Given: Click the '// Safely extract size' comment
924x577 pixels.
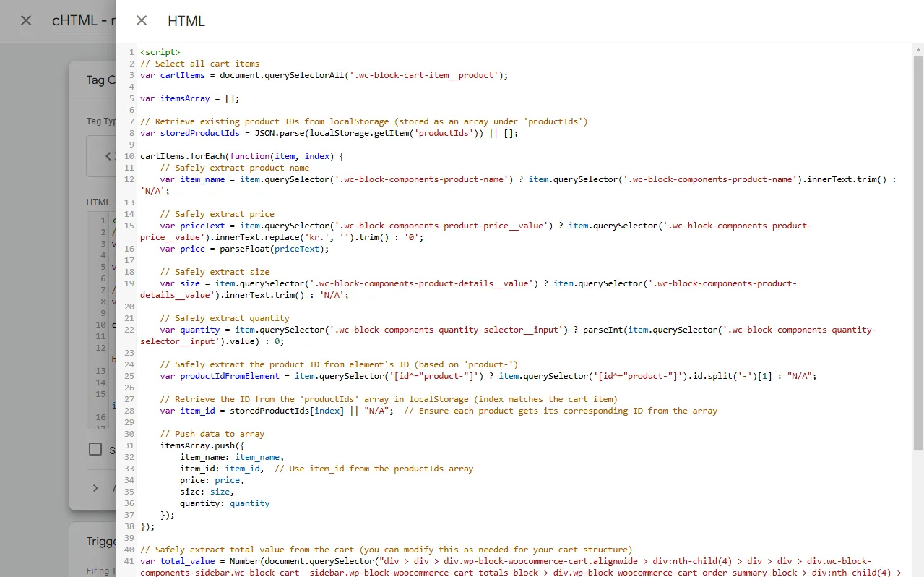Looking at the screenshot, I should pos(215,272).
